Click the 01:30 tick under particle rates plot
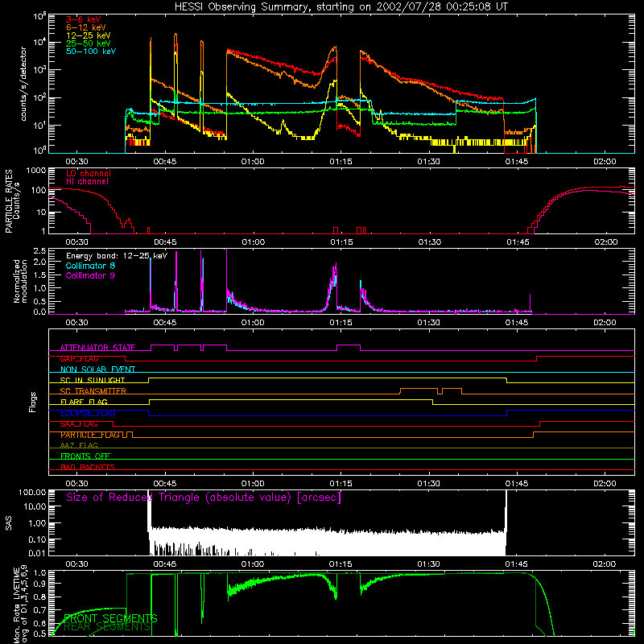Viewport: 644px width, 644px height. [x=430, y=242]
